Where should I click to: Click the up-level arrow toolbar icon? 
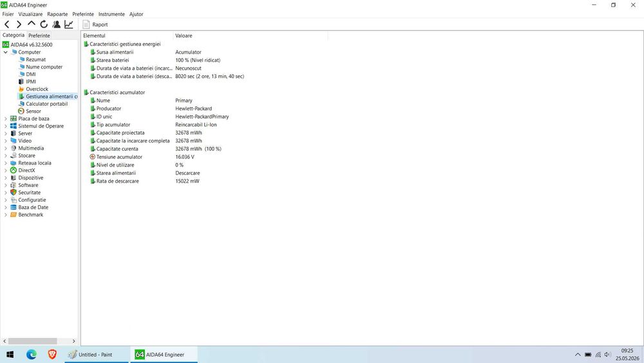point(31,25)
